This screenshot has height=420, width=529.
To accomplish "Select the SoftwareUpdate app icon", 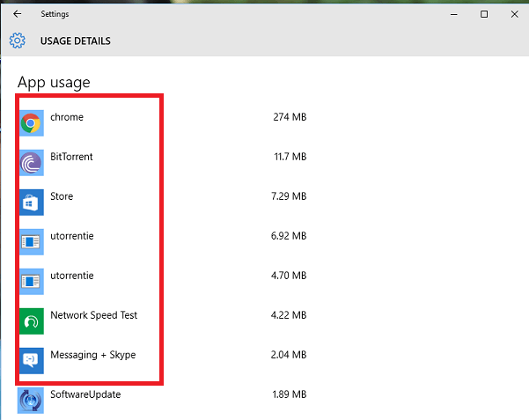I will 31,401.
